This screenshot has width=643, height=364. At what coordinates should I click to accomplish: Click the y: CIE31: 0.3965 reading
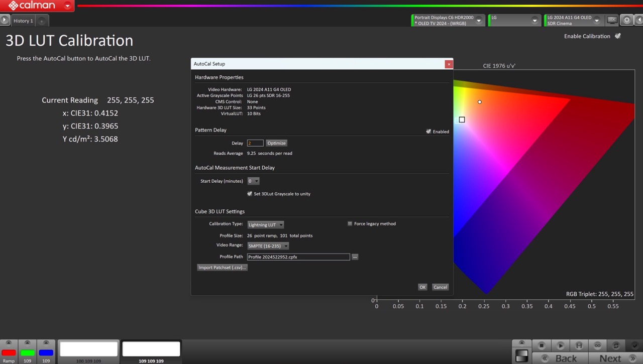point(90,126)
